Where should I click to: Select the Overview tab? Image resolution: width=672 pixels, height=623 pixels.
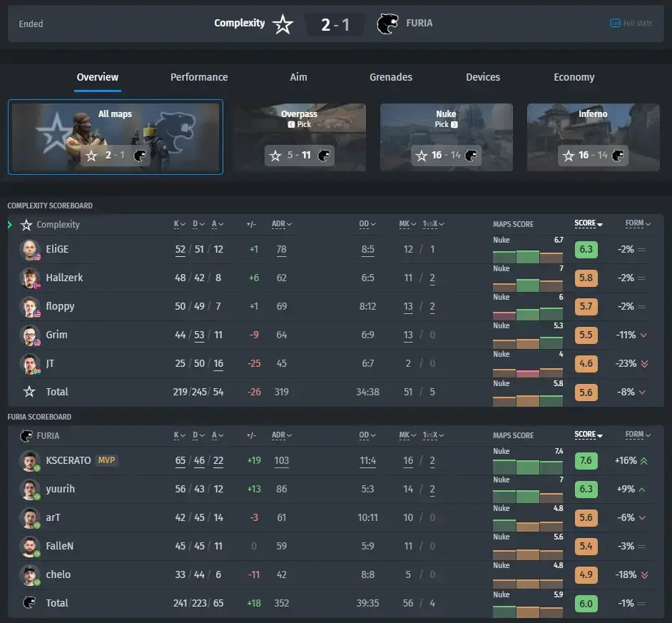[x=98, y=77]
